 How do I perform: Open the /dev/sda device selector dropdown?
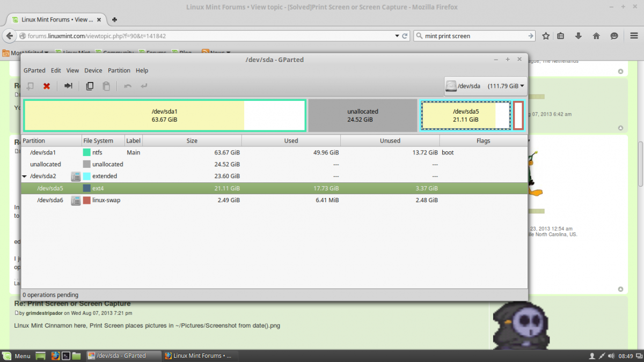(485, 86)
